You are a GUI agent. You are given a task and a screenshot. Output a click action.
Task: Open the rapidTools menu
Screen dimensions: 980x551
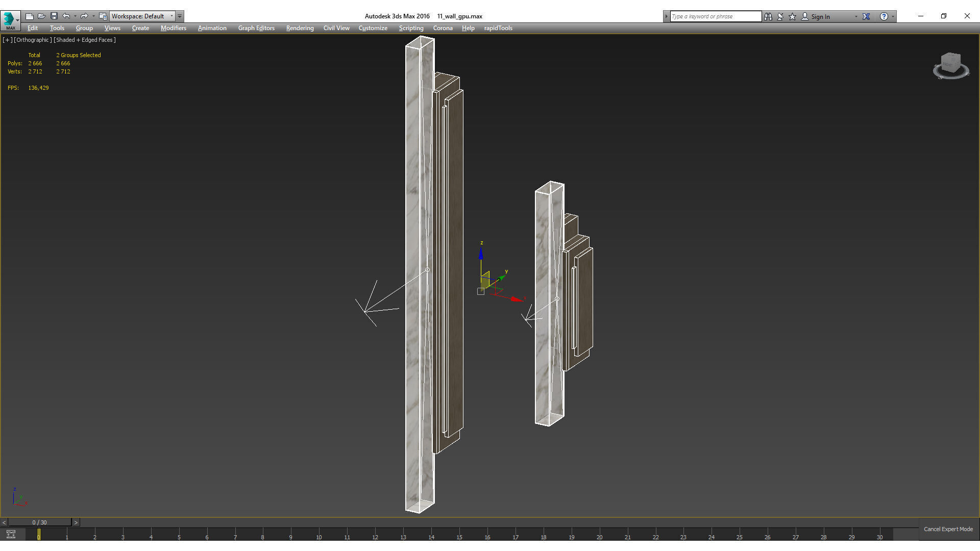[x=498, y=28]
